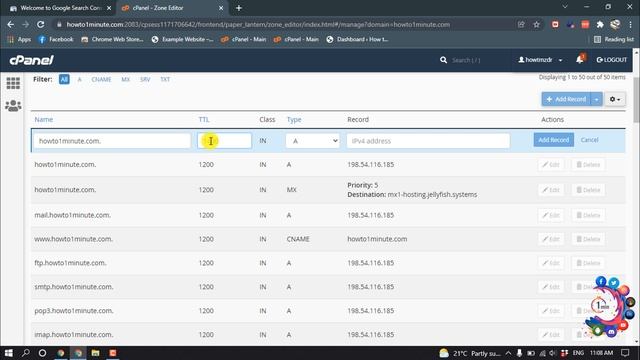Sort table by TTL column

tap(204, 120)
